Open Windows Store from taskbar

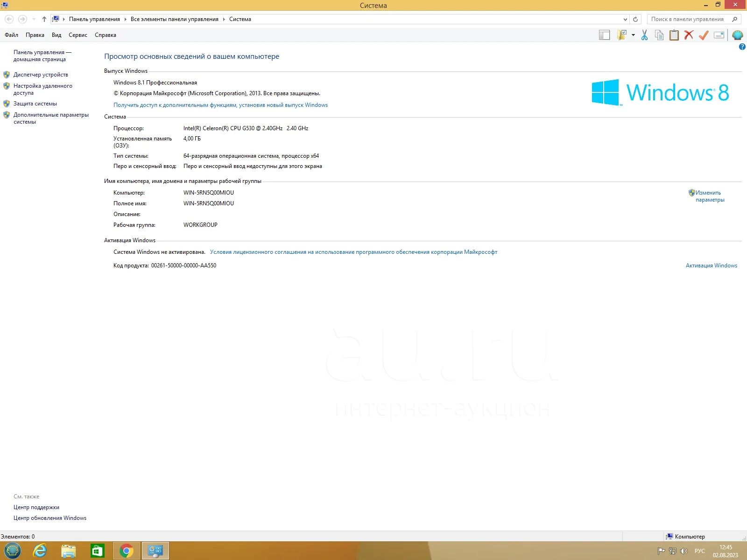[x=97, y=551]
